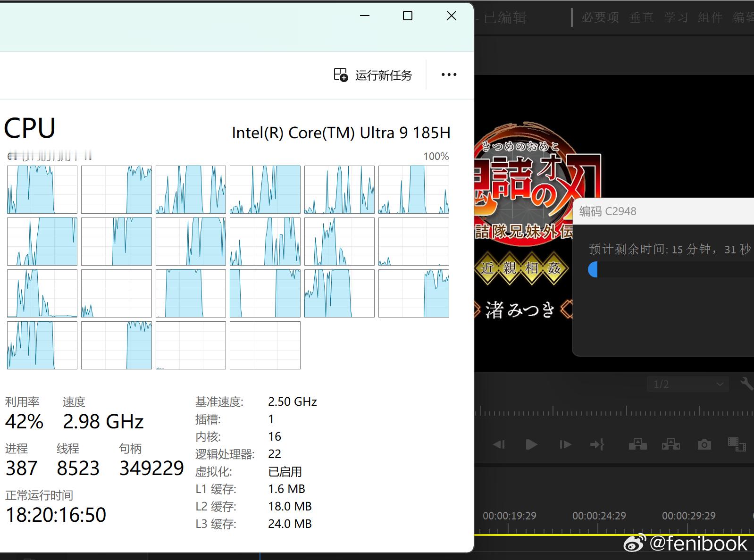
Task: Click the handle count 349229
Action: click(x=151, y=468)
